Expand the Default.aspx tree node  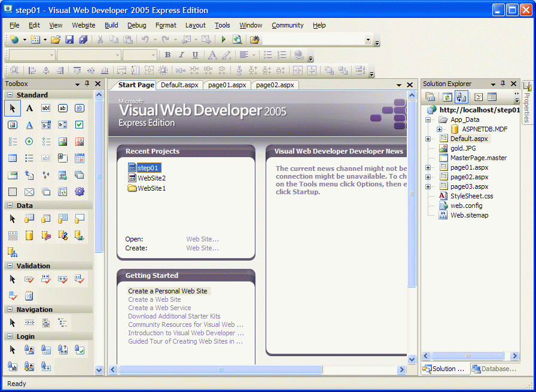pyautogui.click(x=428, y=139)
